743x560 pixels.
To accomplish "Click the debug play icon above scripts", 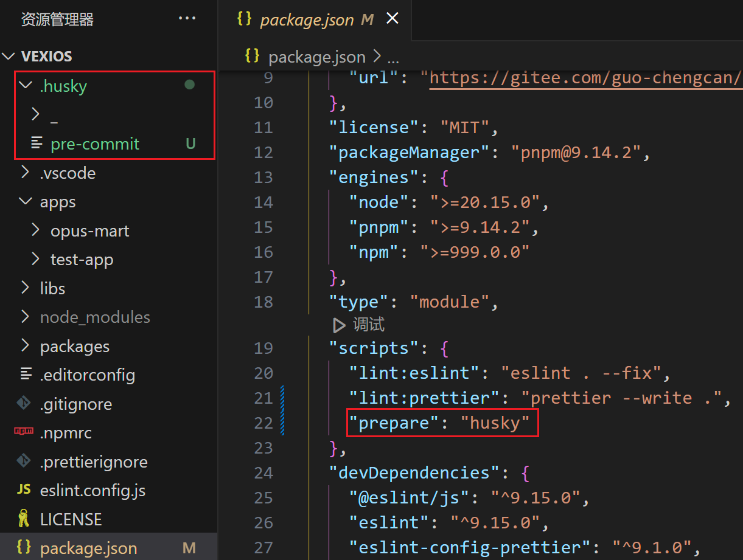I will (x=339, y=325).
